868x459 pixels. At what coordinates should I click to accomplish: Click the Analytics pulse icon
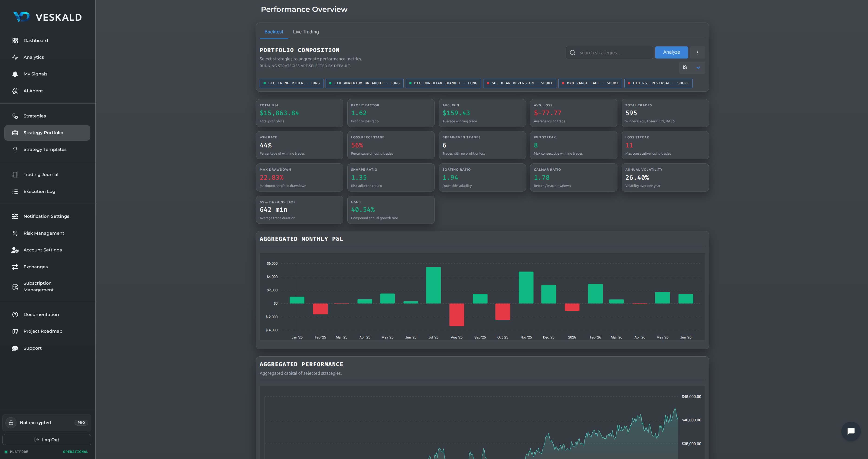click(x=15, y=57)
